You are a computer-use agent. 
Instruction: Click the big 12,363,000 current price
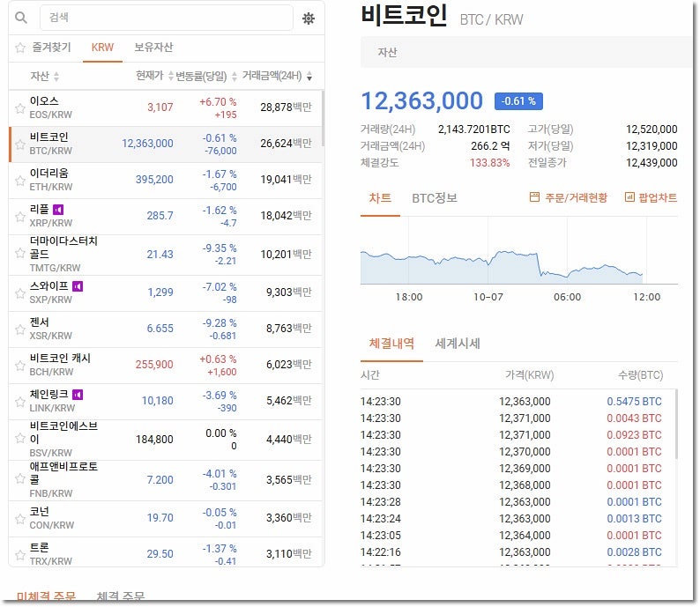422,100
